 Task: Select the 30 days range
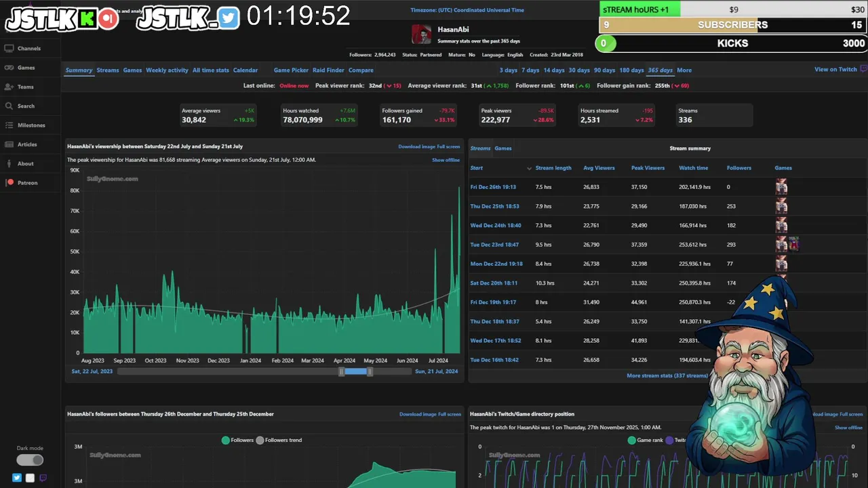(579, 70)
